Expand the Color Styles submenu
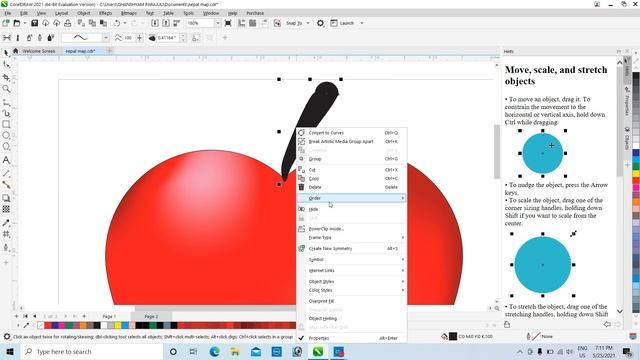 pos(351,290)
